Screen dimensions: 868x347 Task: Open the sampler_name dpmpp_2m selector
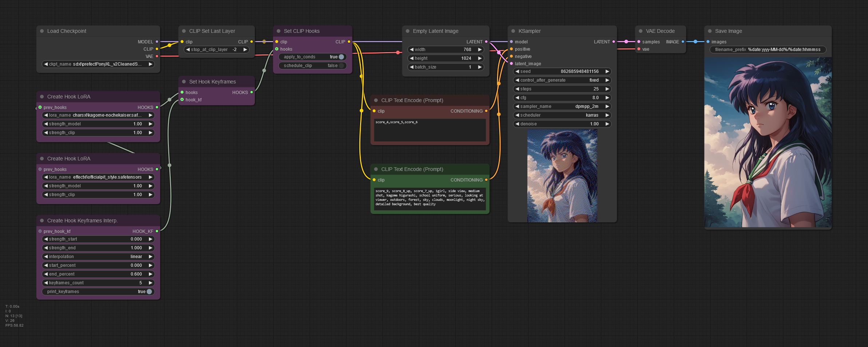(562, 106)
